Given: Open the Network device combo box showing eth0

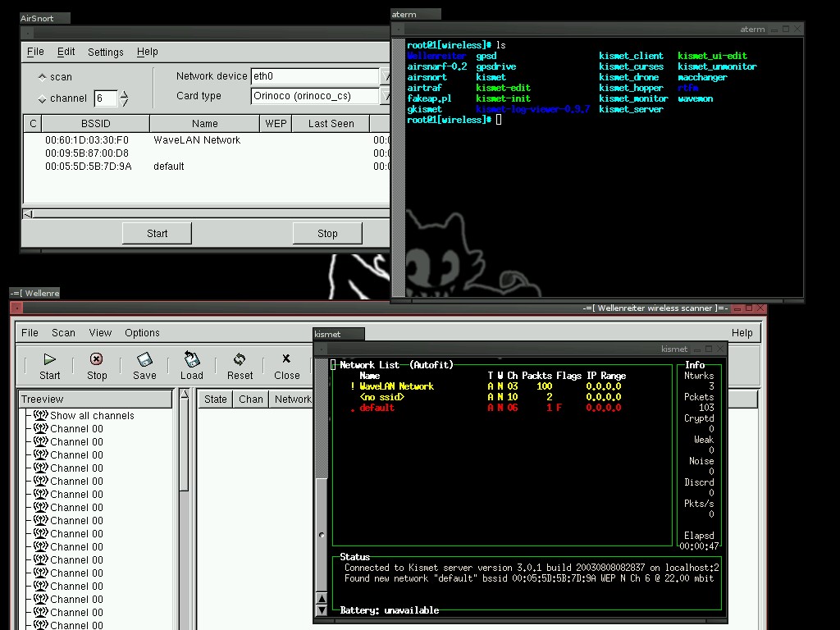Looking at the screenshot, I should pyautogui.click(x=386, y=76).
